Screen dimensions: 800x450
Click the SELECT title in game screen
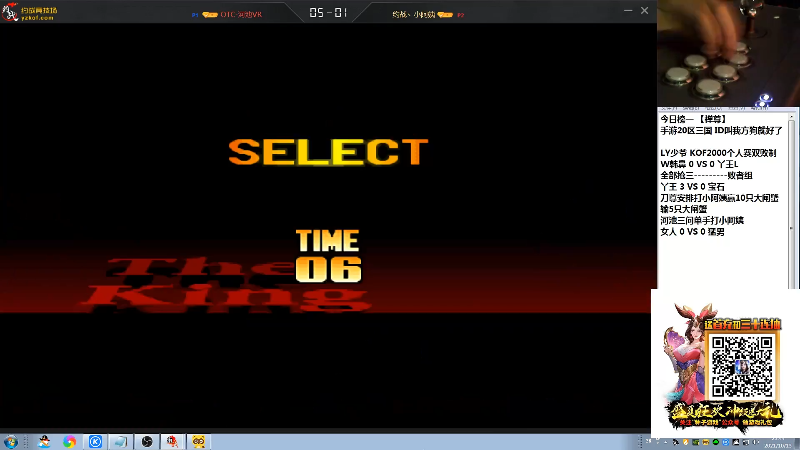(x=328, y=152)
